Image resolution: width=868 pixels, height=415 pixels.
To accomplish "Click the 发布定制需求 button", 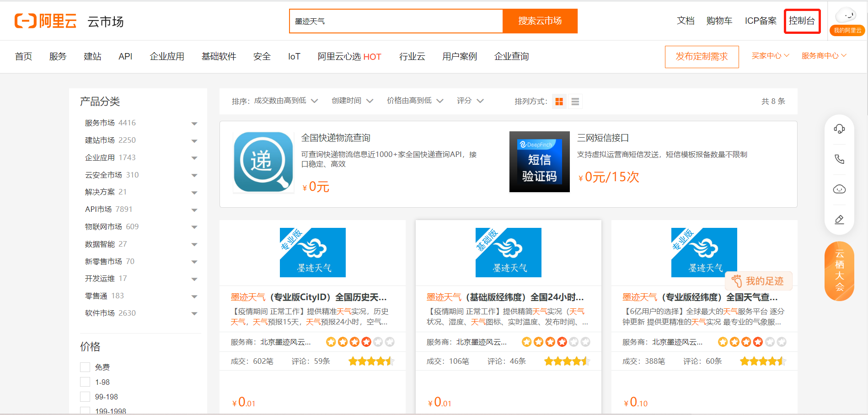I will click(702, 57).
